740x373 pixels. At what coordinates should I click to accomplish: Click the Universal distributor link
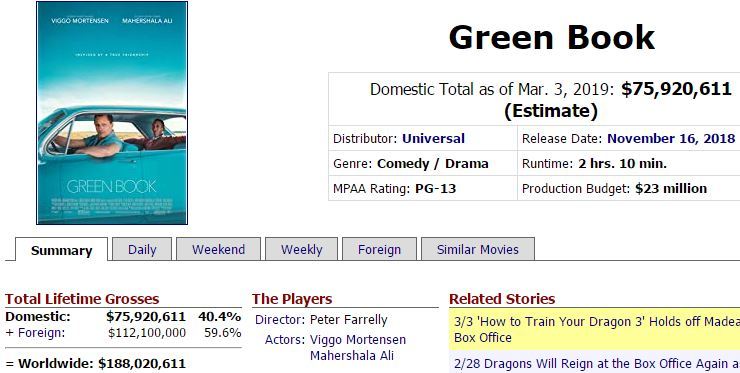click(433, 138)
